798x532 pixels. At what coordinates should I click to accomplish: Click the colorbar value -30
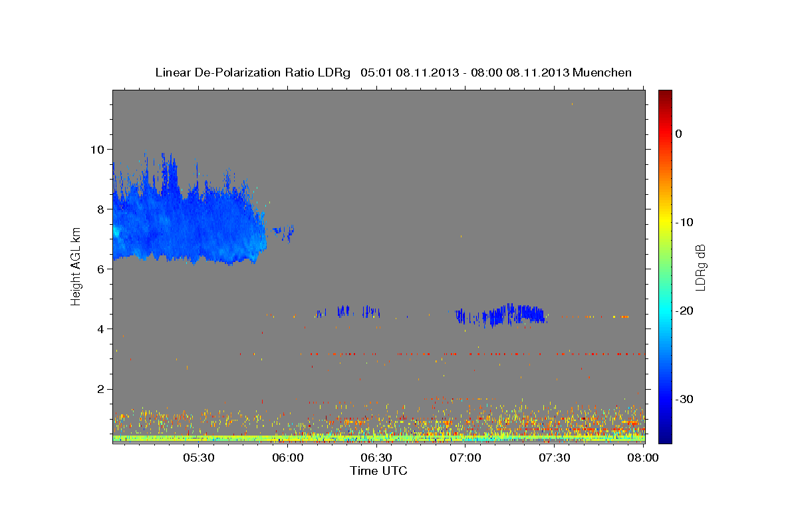tap(685, 399)
